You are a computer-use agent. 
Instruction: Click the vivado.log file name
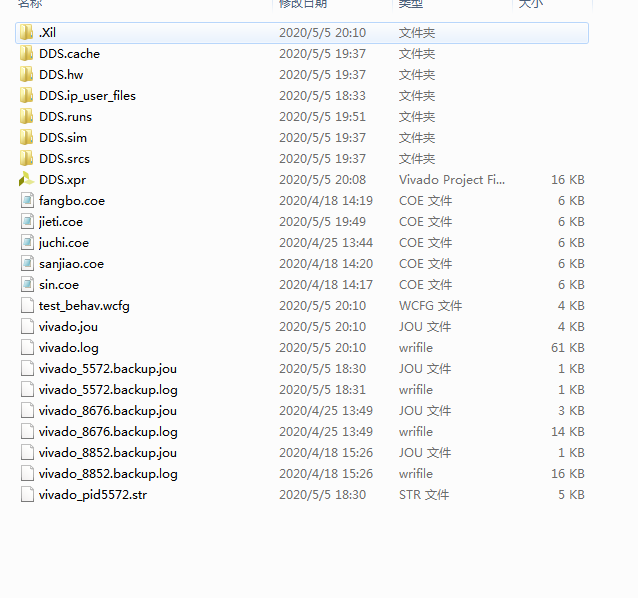(69, 348)
